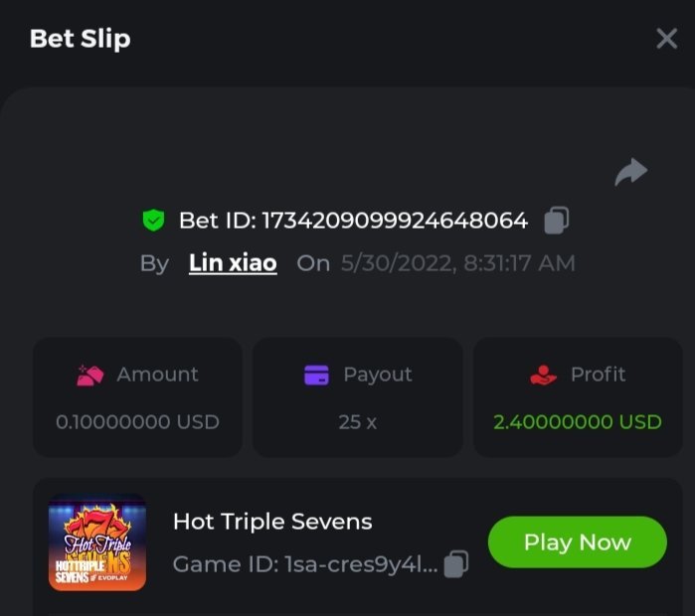Click the Profit label
This screenshot has height=616, width=695.
pyautogui.click(x=599, y=375)
